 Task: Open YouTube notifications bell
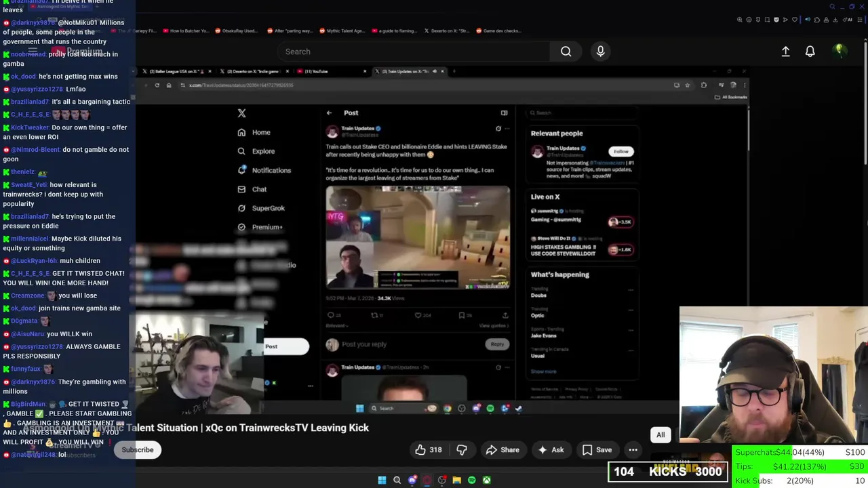click(810, 52)
